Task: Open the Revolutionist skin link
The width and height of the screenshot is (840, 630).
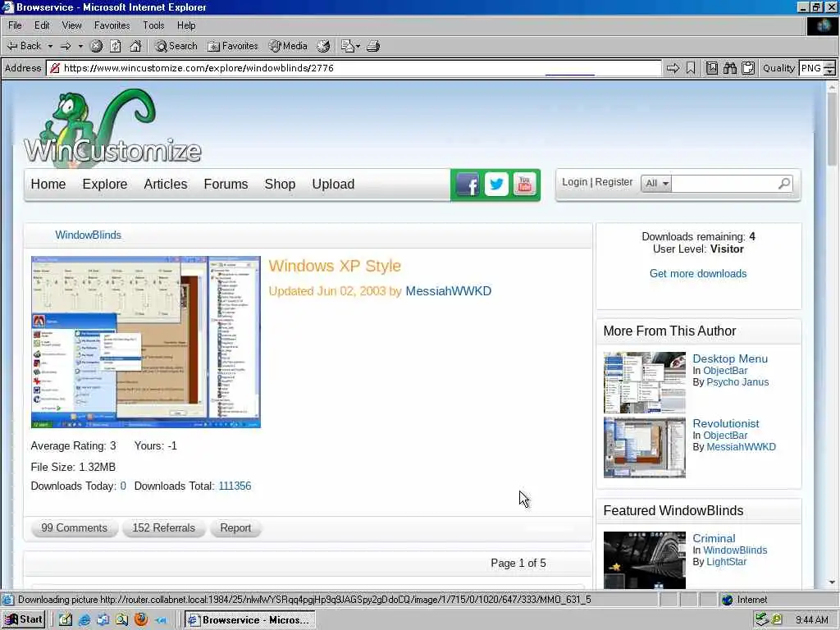Action: [x=726, y=424]
